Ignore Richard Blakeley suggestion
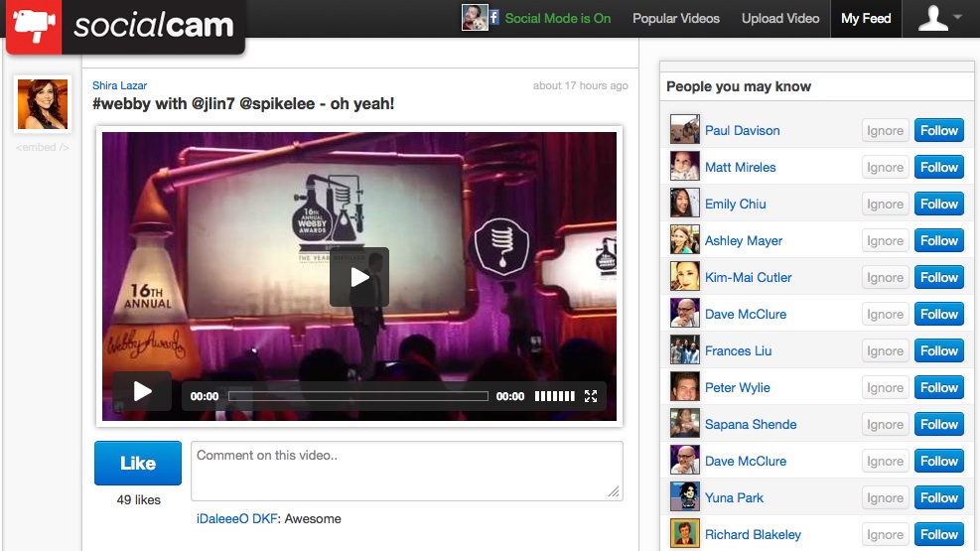Screen dimensions: 980x551 point(885,535)
